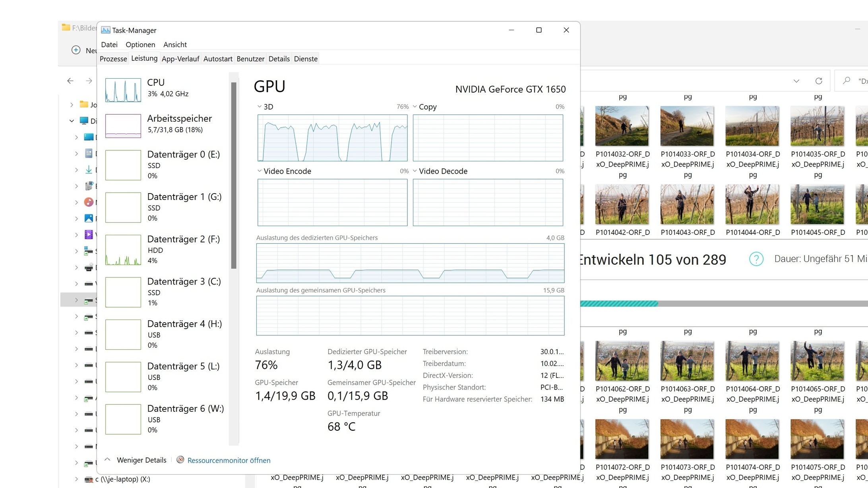Switch to the Autostart tab
This screenshot has width=868, height=488.
click(218, 59)
